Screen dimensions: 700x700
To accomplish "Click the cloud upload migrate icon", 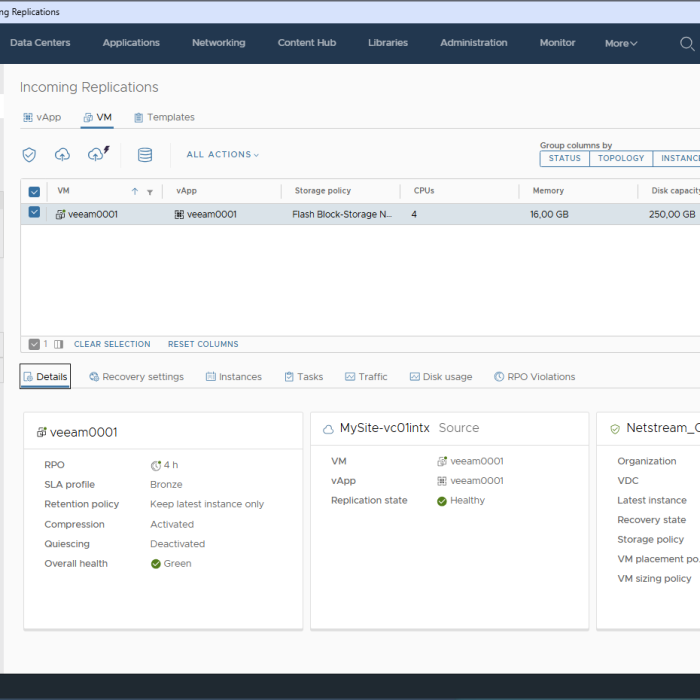I will coord(62,155).
